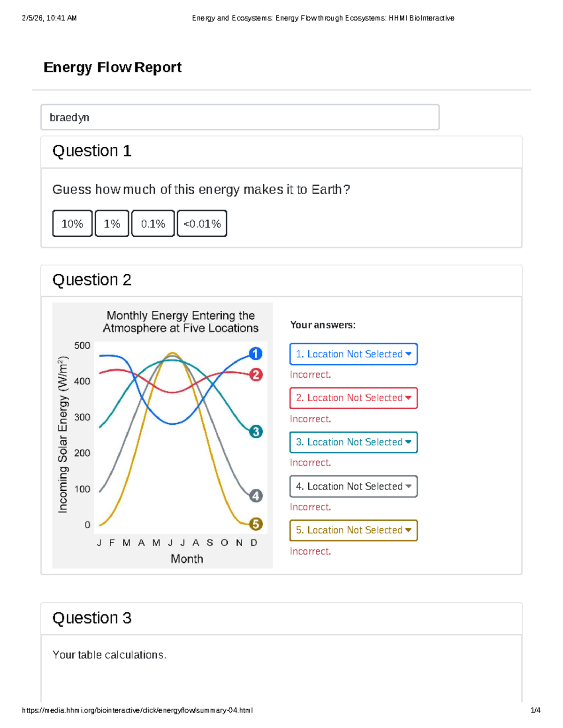Pick the 0.1% answer option
Viewport: 563px width, 728px height.
click(153, 224)
